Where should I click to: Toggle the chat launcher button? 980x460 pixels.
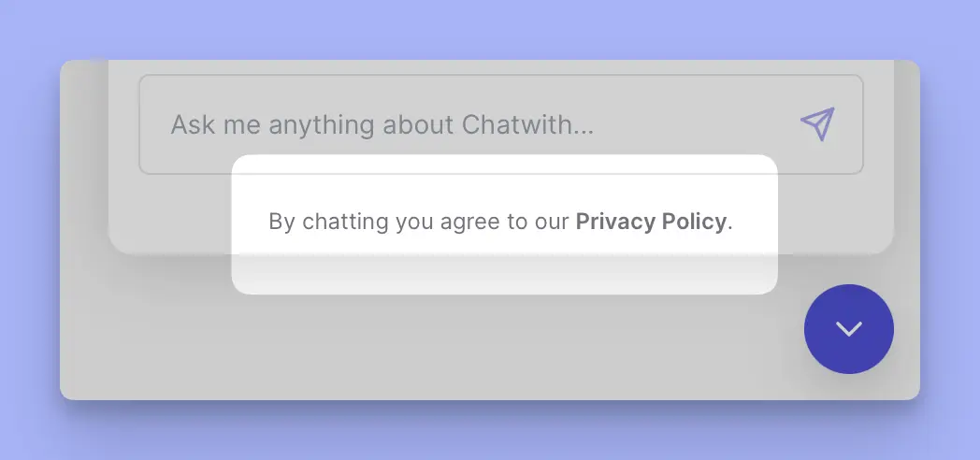848,329
